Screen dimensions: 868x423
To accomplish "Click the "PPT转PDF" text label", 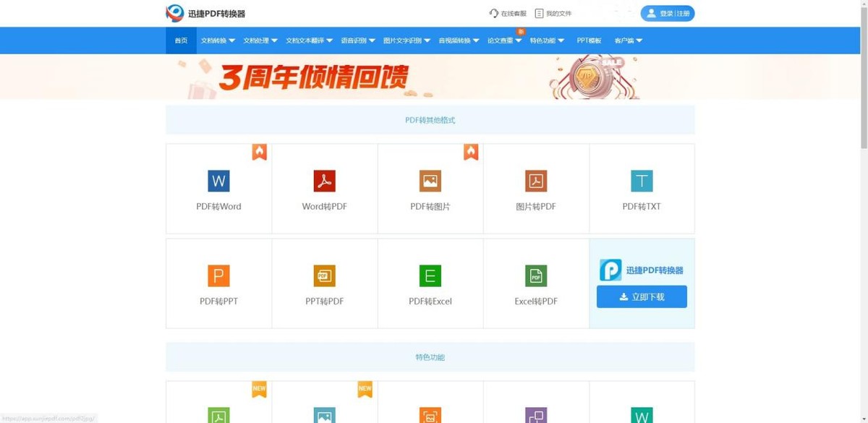I will tap(324, 302).
